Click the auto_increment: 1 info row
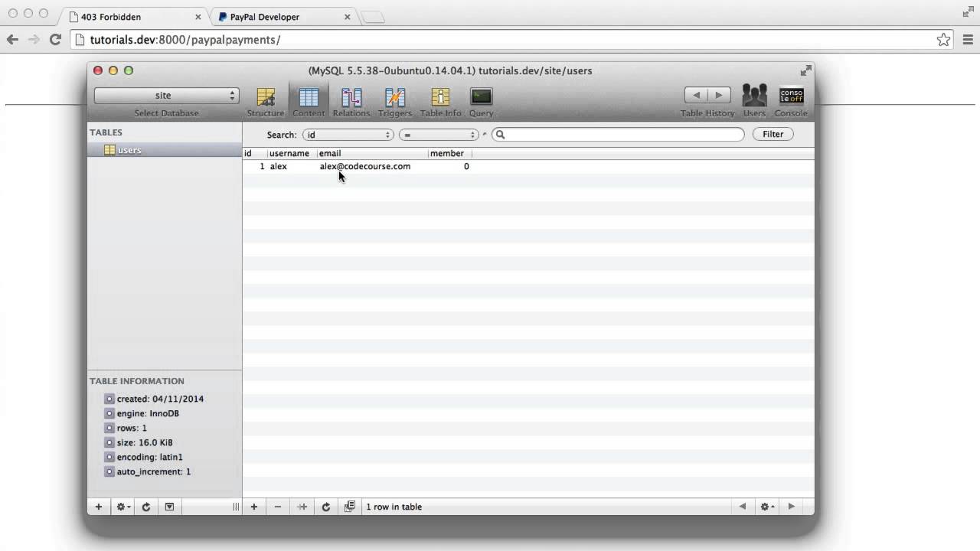Image resolution: width=980 pixels, height=551 pixels. coord(148,471)
